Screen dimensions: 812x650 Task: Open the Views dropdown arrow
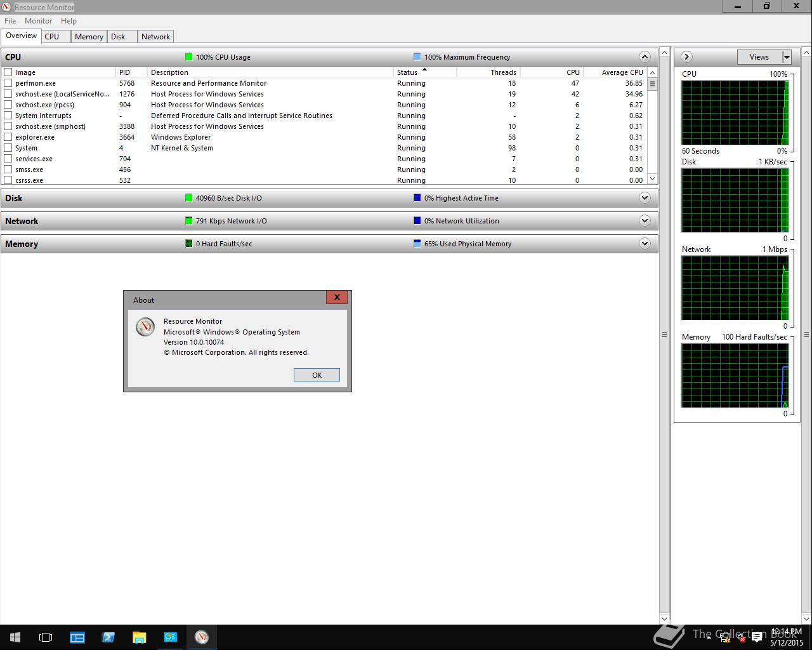pyautogui.click(x=787, y=57)
